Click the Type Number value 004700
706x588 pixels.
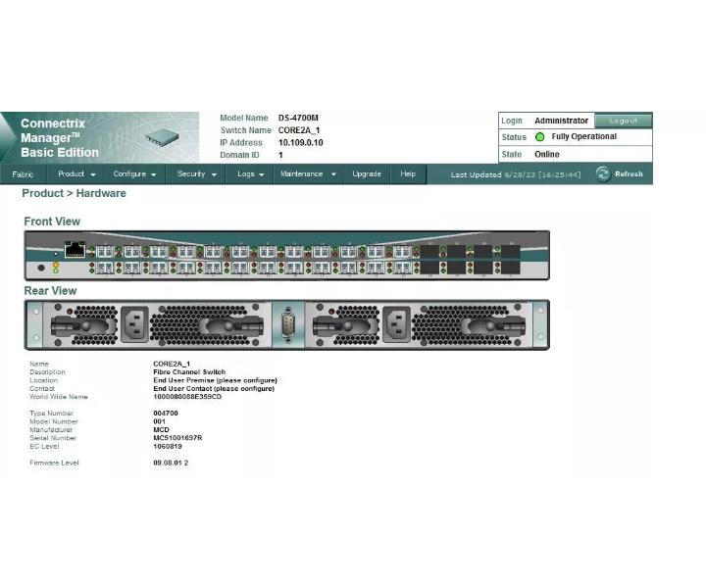(x=166, y=413)
